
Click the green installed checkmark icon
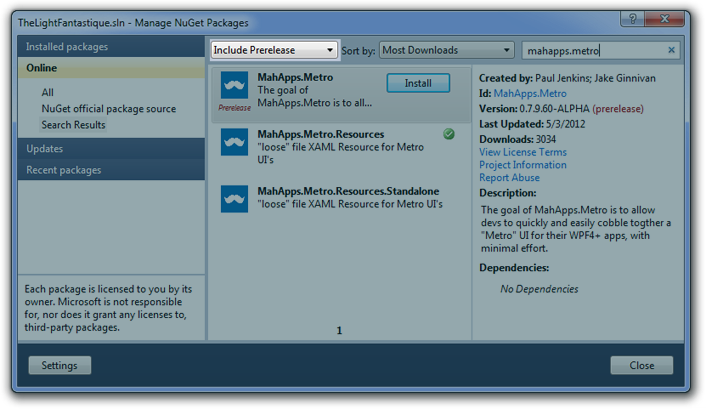[449, 134]
